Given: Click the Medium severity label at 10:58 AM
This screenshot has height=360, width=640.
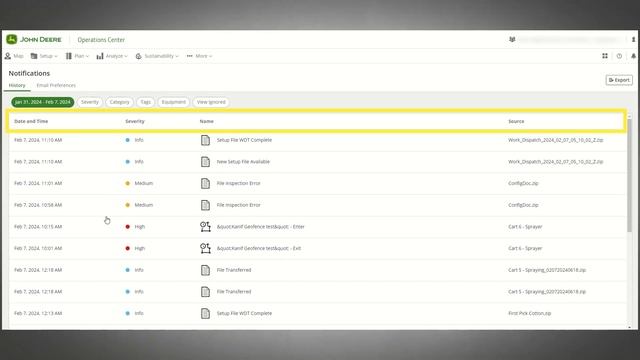Looking at the screenshot, I should click(144, 205).
